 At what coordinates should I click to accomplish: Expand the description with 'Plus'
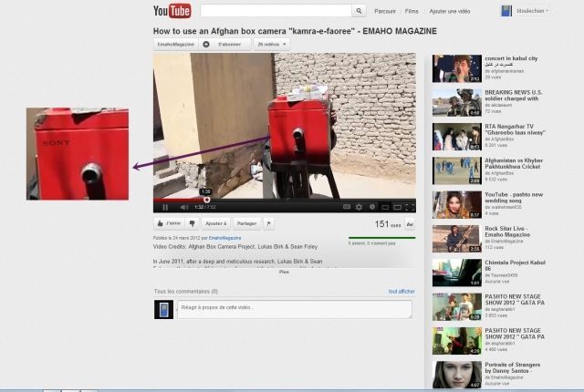284,272
